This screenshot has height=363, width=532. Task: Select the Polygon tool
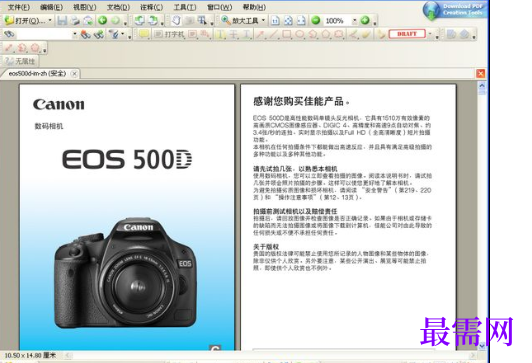[x=326, y=34]
